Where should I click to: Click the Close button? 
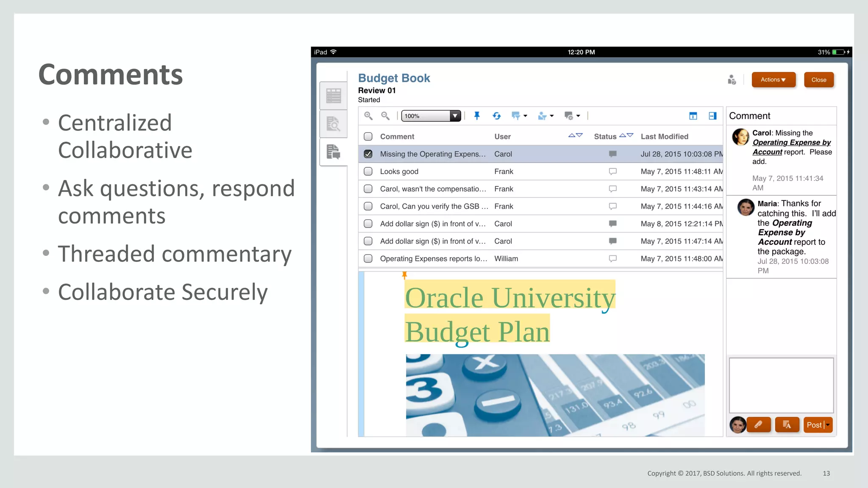tap(818, 80)
